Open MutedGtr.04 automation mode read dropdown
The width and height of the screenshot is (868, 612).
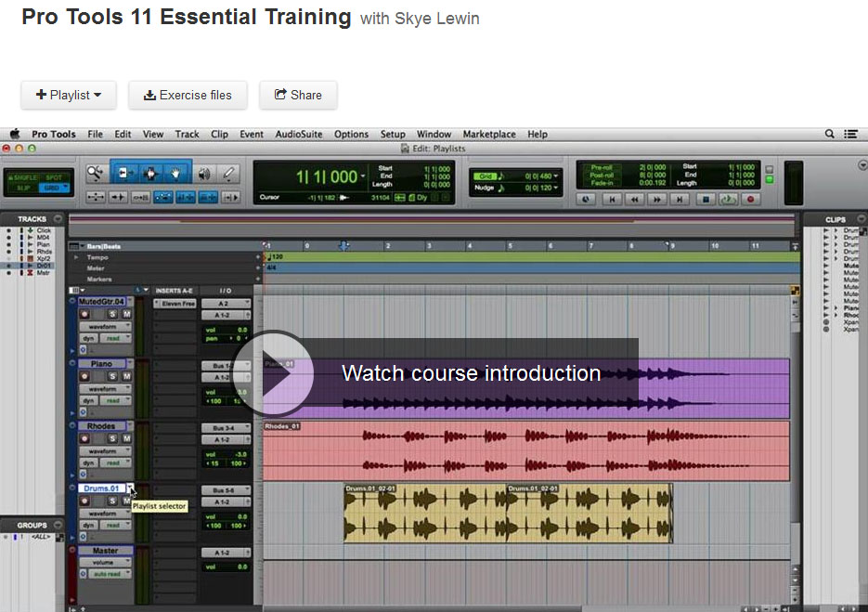click(116, 338)
